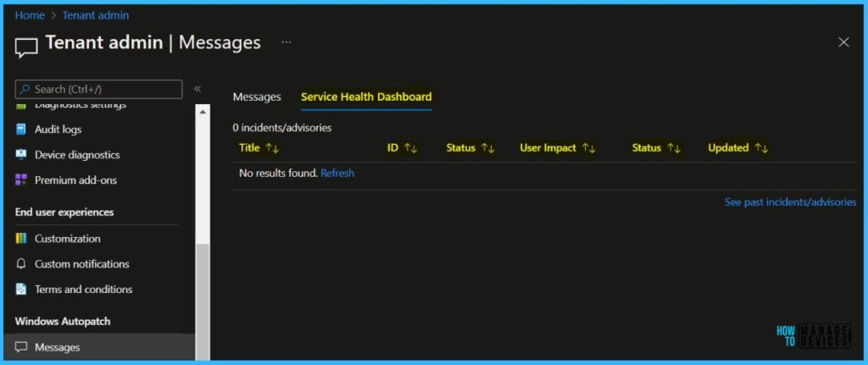Click the 'End user experiences' section heading
868x365 pixels.
(64, 213)
